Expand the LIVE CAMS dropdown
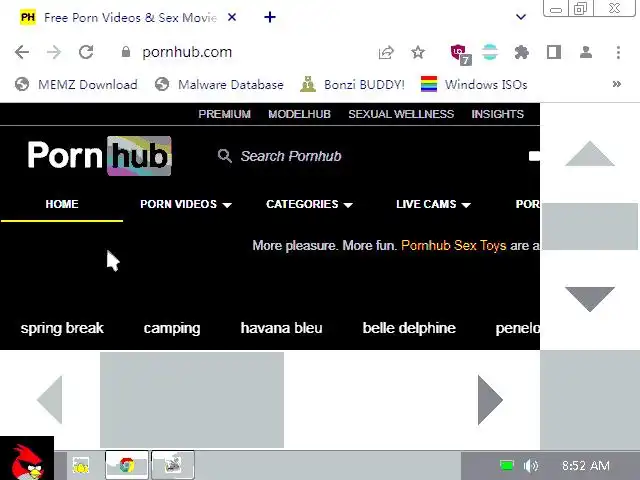Screen dimensions: 640x480 (x=433, y=204)
